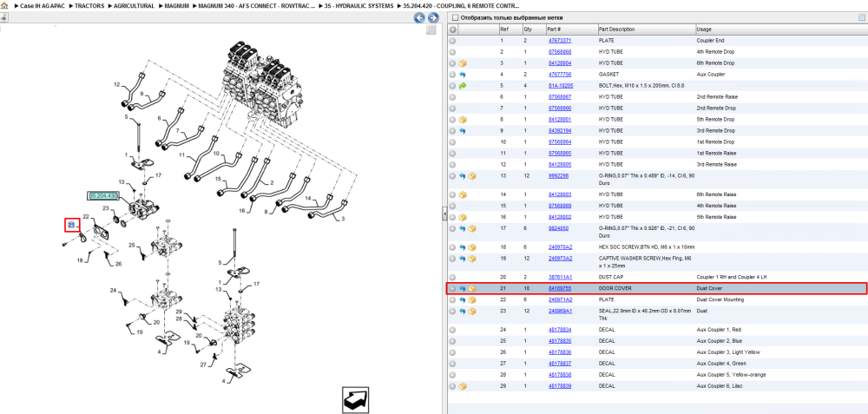Open MAGNUM 340 AFS CONNECT breadcrumb

pos(256,5)
